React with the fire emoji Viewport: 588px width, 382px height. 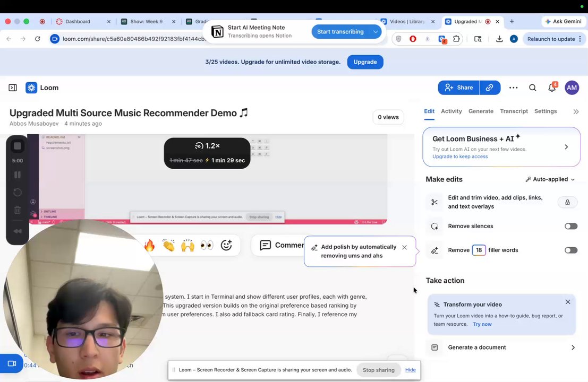[150, 245]
